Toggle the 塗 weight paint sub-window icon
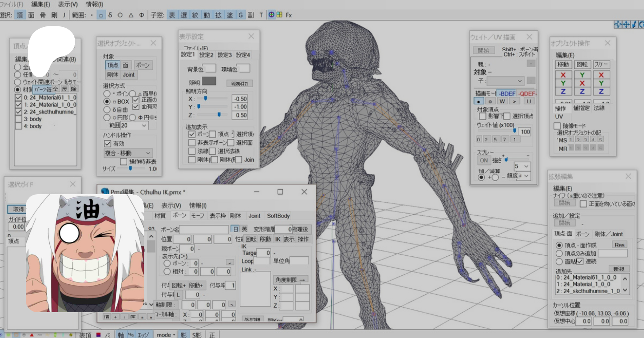Viewport: 644px width, 338px height. pyautogui.click(x=230, y=15)
